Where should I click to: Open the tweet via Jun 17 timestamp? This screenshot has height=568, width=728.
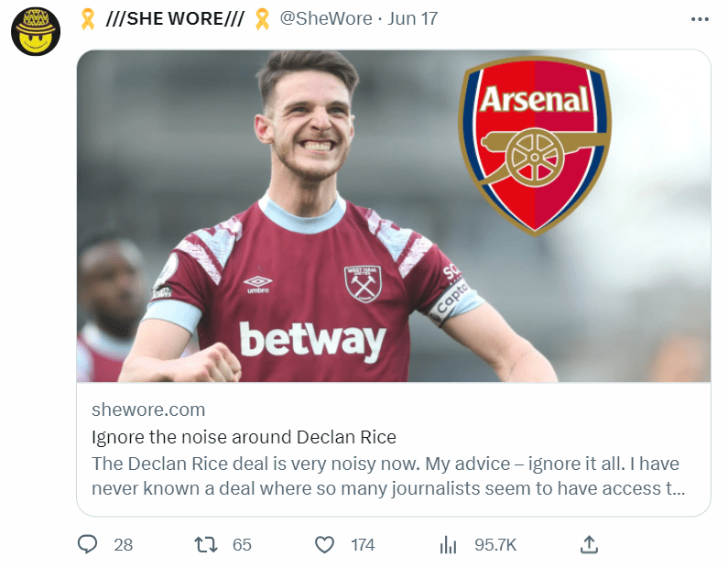tap(413, 19)
